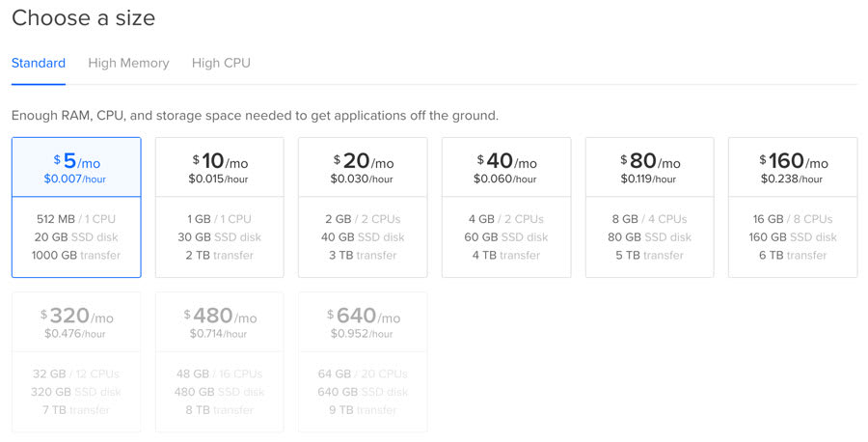Select the disabled $640/mo plan
The image size is (868, 442).
[363, 362]
